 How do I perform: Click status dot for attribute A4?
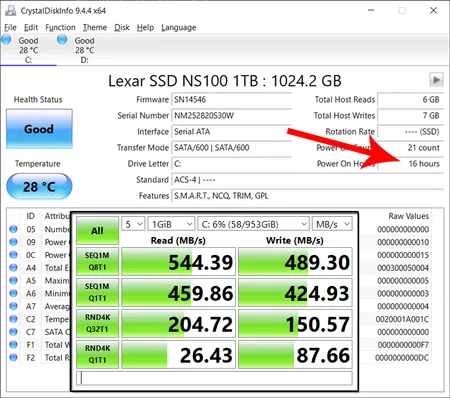click(x=13, y=268)
